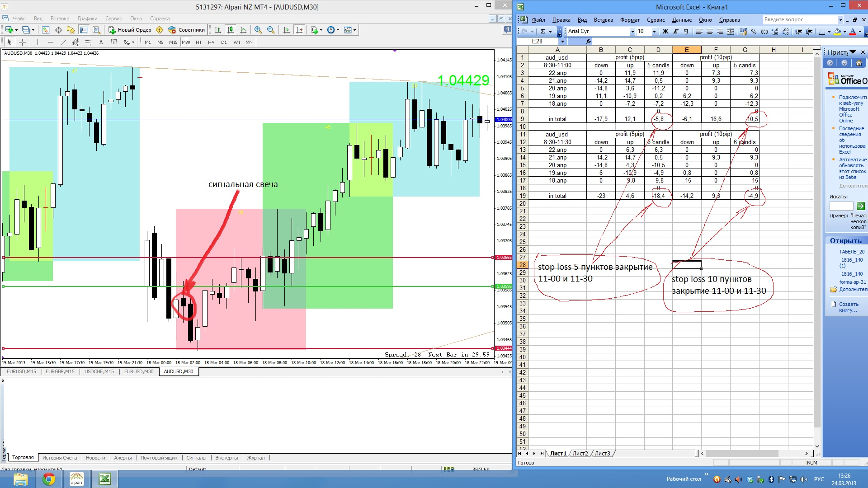868x488 pixels.
Task: Toggle Terminal panel icon in MT4 toolbar
Action: (x=84, y=30)
